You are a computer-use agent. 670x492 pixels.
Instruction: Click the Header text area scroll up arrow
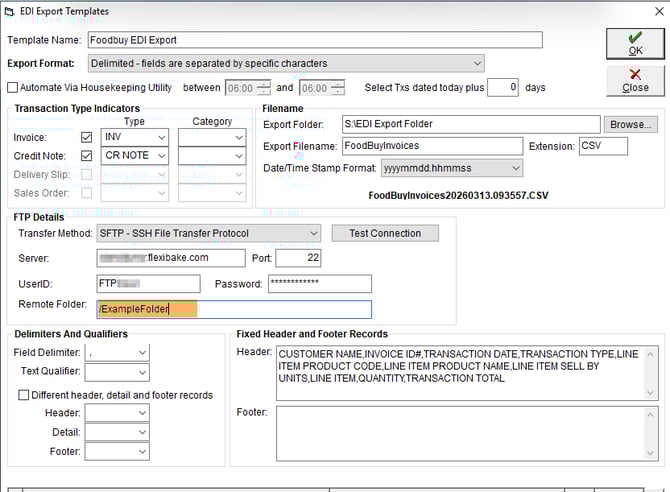point(650,354)
